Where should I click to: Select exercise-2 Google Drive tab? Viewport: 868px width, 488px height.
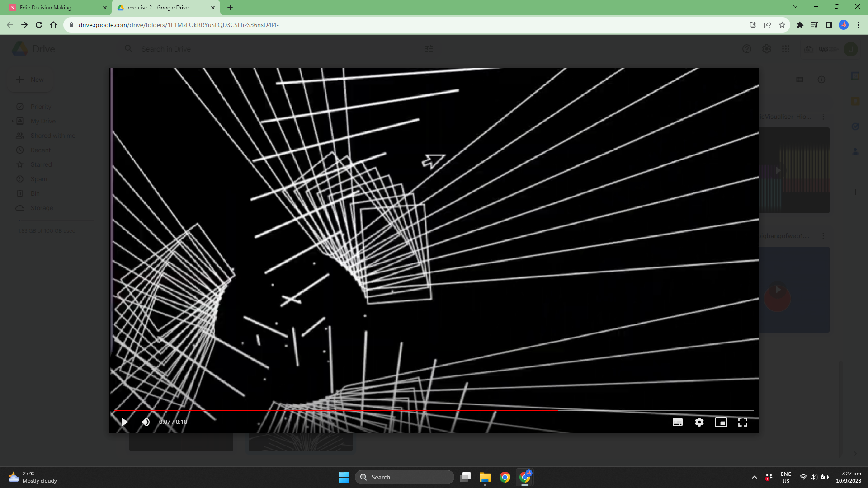point(158,8)
